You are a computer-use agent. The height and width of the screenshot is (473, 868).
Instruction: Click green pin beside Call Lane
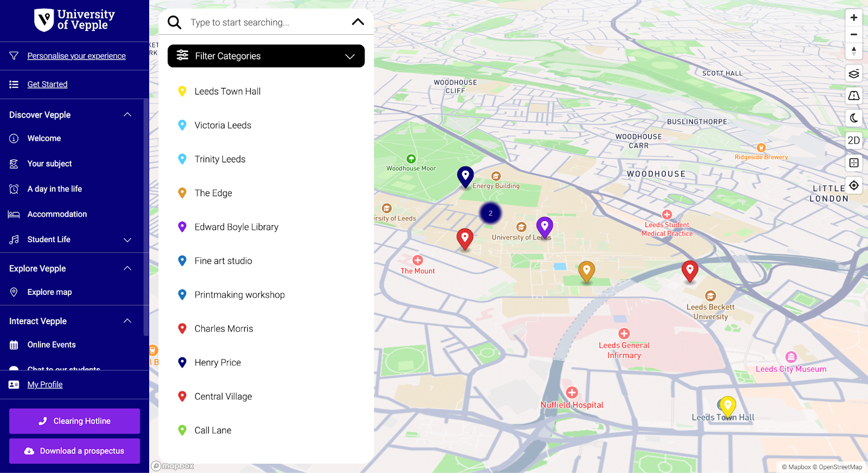coord(182,430)
